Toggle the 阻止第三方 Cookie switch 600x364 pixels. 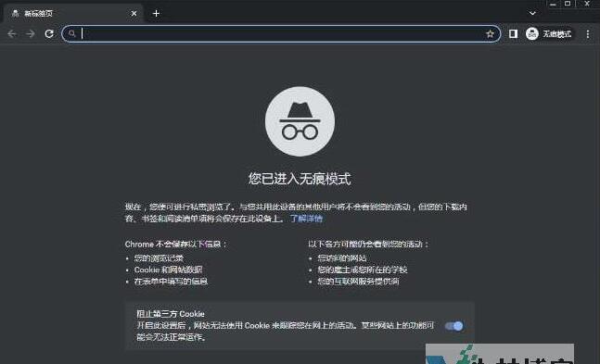(453, 326)
